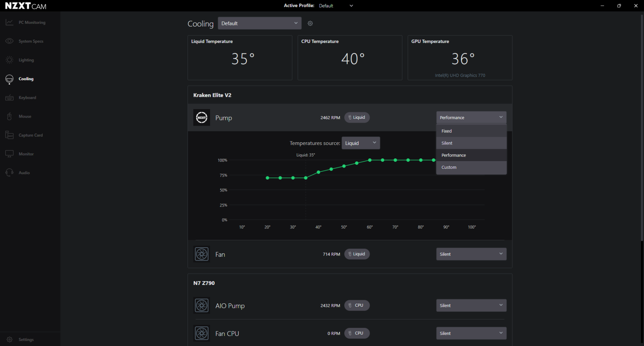Click the System Specs eye icon
This screenshot has height=346, width=644.
[10, 41]
